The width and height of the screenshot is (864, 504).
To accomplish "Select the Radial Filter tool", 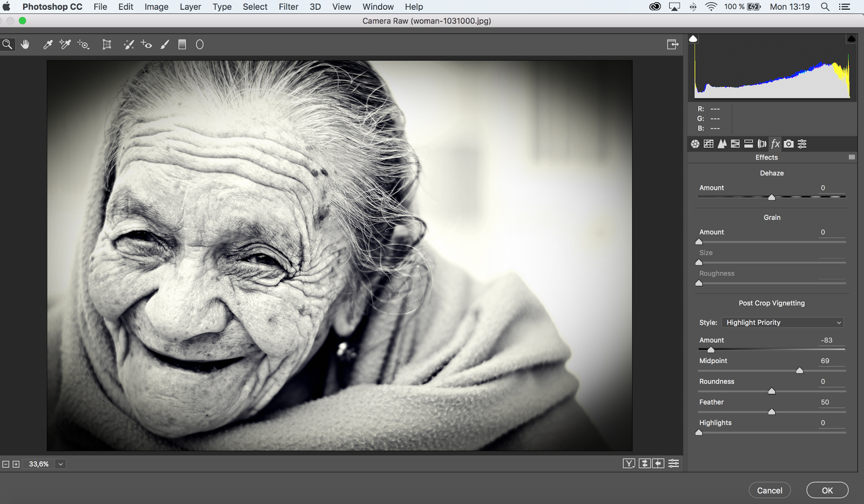I will [x=199, y=44].
